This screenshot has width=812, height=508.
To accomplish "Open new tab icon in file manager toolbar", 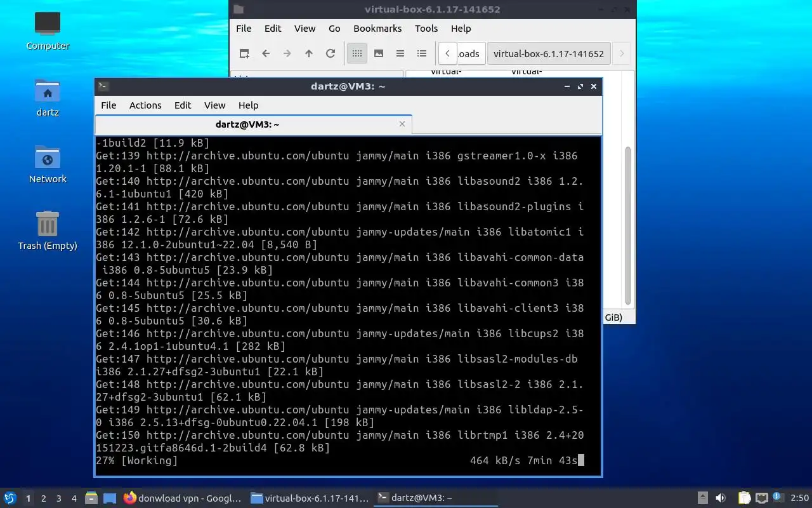I will point(244,53).
